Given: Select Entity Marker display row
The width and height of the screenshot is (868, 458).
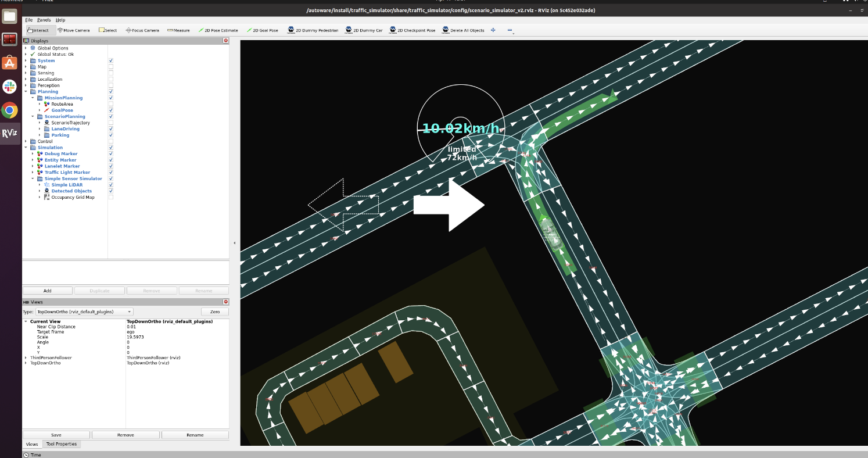Looking at the screenshot, I should [x=60, y=160].
